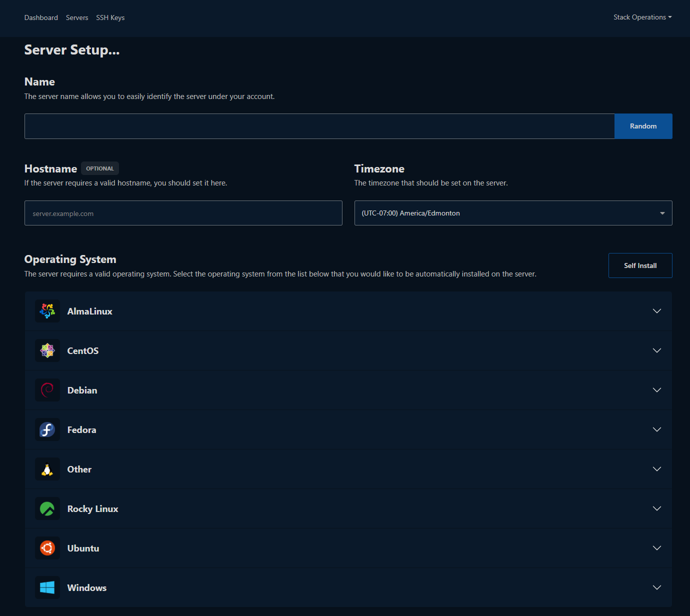Open the SSH Keys page
The height and width of the screenshot is (616, 690).
coord(110,17)
